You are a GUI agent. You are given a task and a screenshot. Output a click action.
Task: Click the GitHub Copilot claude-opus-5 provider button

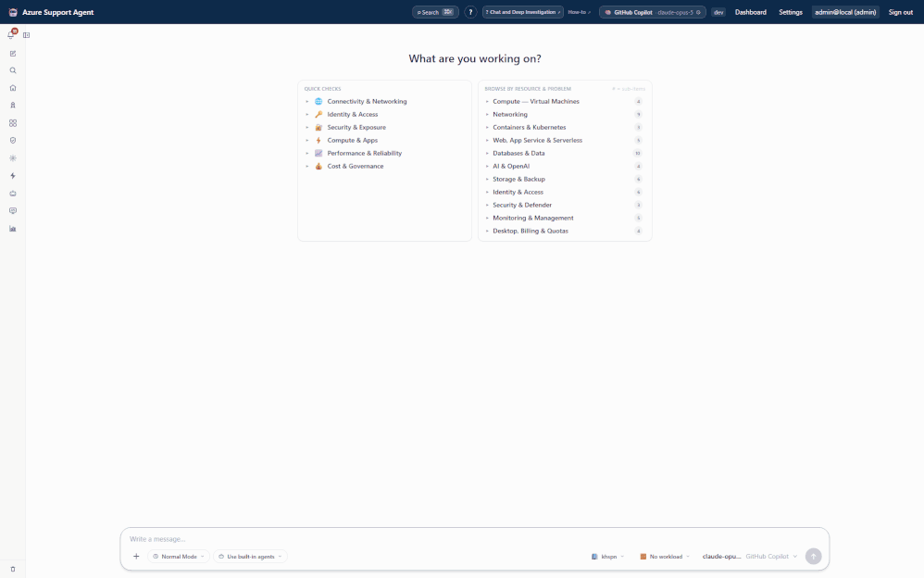[x=653, y=12]
